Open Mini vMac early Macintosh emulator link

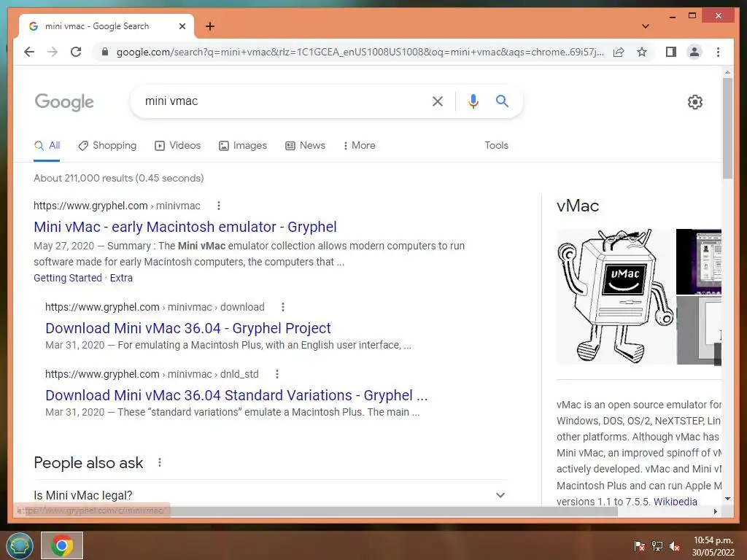coord(185,227)
